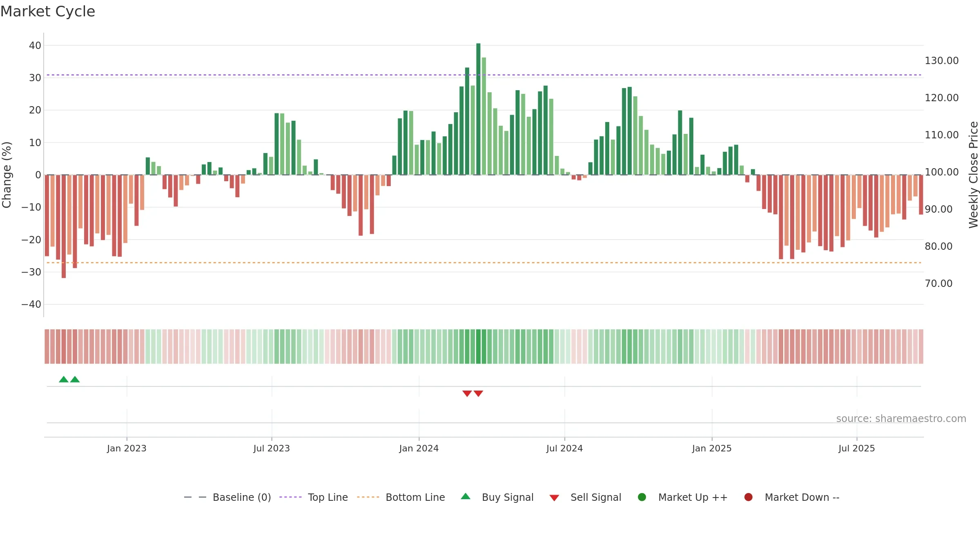Click the Jan 2023 axis label
This screenshot has height=551, width=980.
(x=127, y=449)
